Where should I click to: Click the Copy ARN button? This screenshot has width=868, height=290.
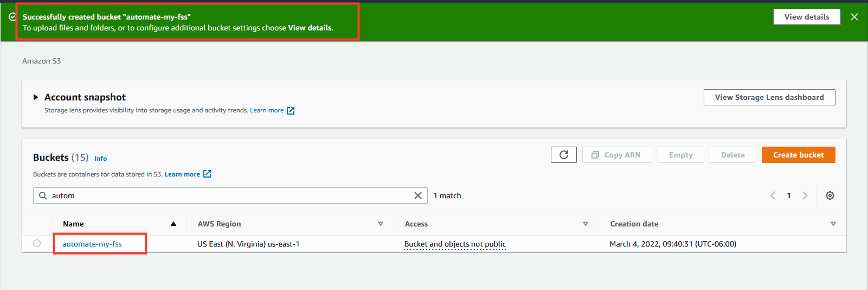coord(617,155)
